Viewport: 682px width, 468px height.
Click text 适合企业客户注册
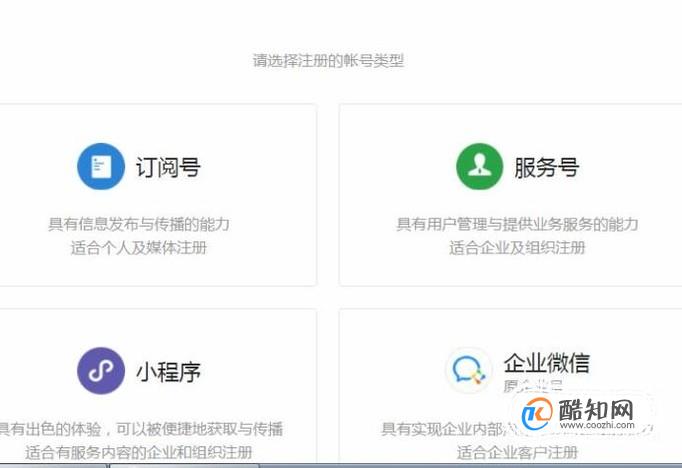(x=517, y=452)
